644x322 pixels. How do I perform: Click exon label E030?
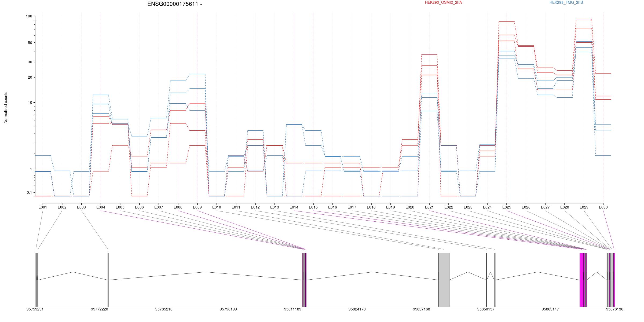(603, 207)
